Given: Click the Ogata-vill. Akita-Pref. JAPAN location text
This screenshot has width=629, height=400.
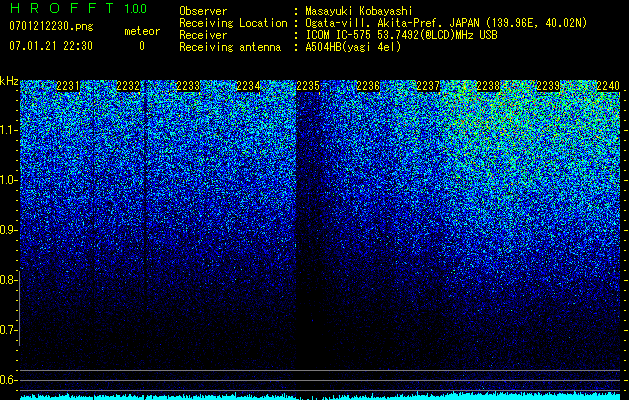Looking at the screenshot, I should pos(446,23).
